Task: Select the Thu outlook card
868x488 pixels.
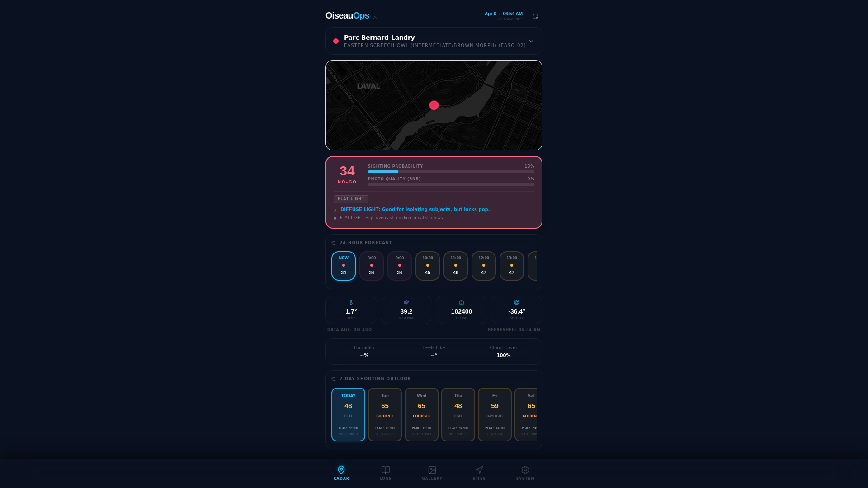Action: (x=458, y=414)
